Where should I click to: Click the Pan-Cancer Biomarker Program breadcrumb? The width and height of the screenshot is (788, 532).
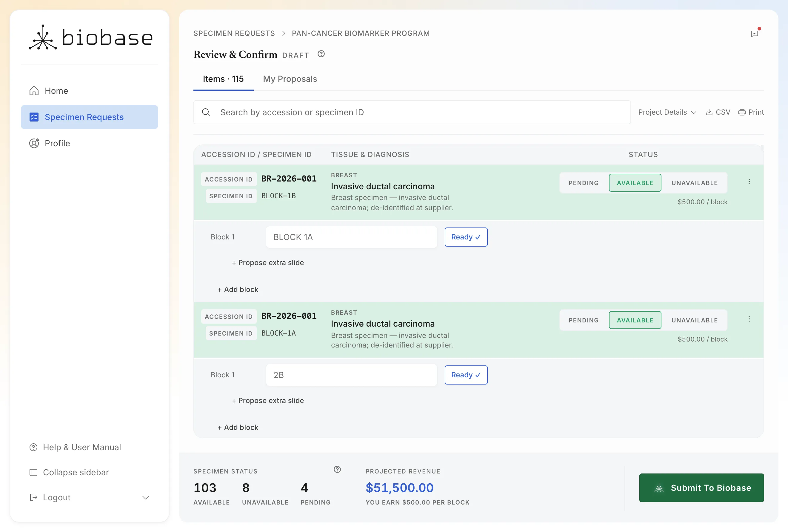(x=361, y=33)
